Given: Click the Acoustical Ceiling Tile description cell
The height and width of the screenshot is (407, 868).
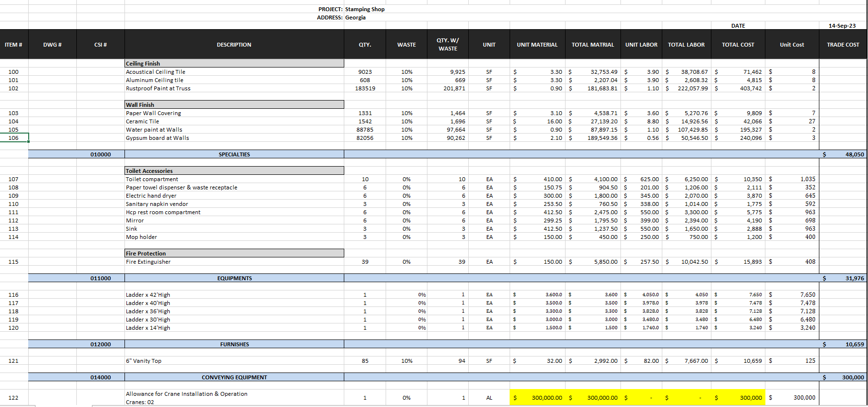Looking at the screenshot, I should (x=156, y=72).
